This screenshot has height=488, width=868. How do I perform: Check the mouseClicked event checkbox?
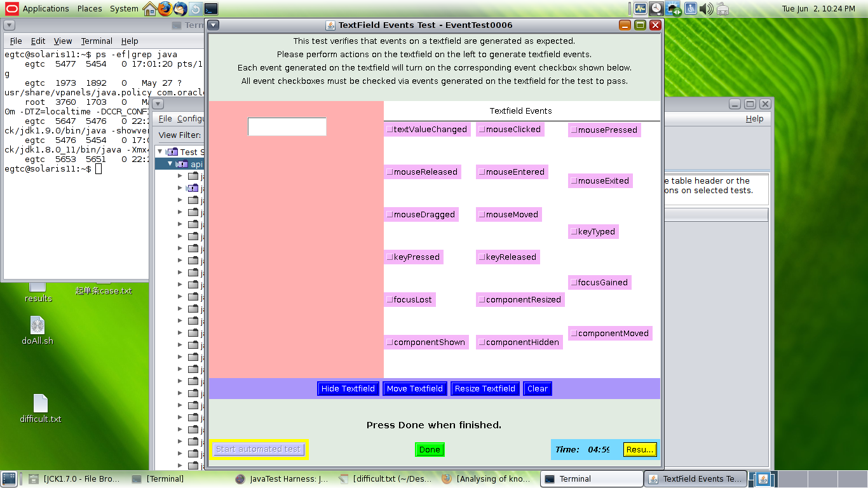(482, 130)
